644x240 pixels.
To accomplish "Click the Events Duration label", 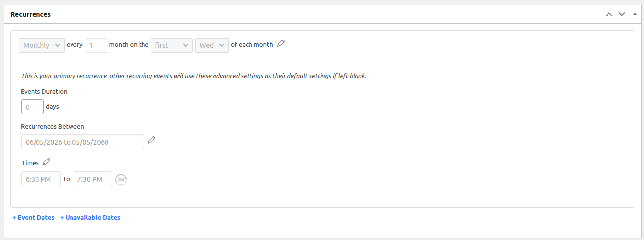I will click(x=44, y=91).
